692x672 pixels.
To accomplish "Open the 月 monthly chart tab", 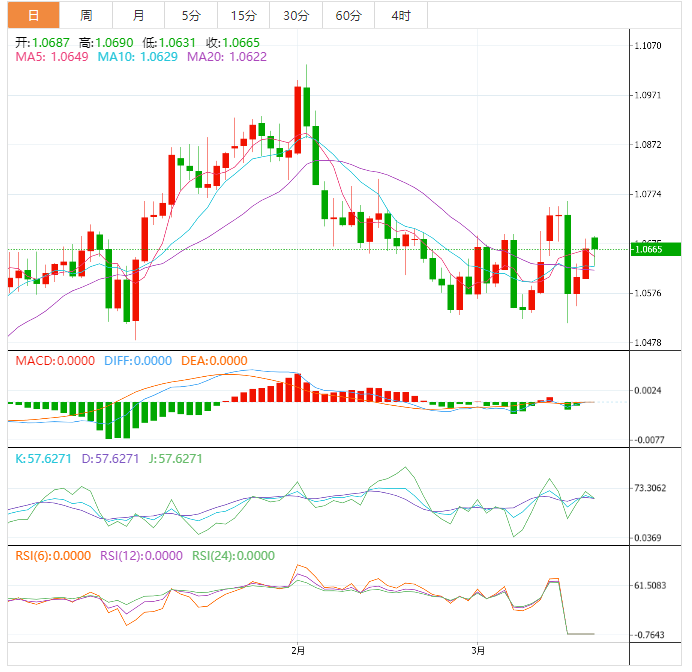I will click(138, 15).
